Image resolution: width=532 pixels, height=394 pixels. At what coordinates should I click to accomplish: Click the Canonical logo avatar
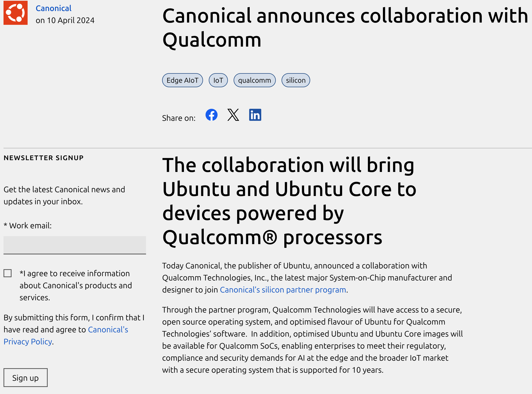pos(16,13)
